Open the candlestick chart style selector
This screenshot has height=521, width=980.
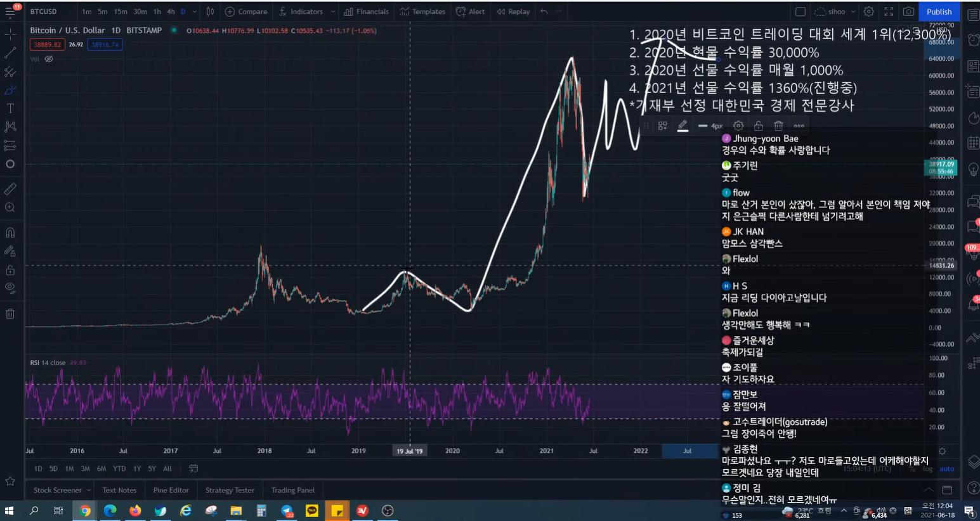(210, 11)
